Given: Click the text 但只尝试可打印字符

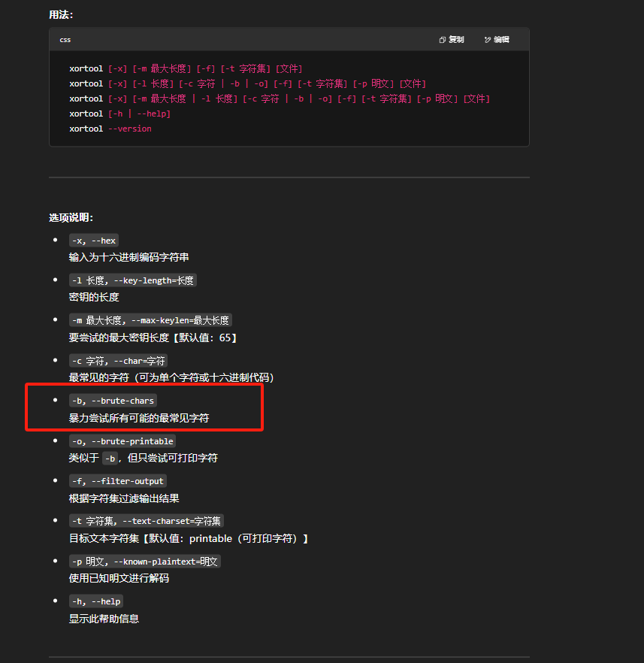Looking at the screenshot, I should point(173,458).
